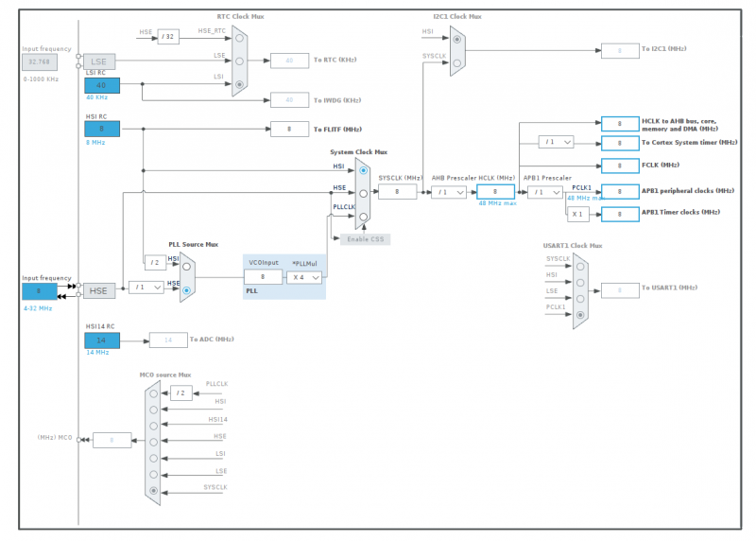The height and width of the screenshot is (541, 756).
Task: Click the LSE oscillator block
Action: (98, 61)
